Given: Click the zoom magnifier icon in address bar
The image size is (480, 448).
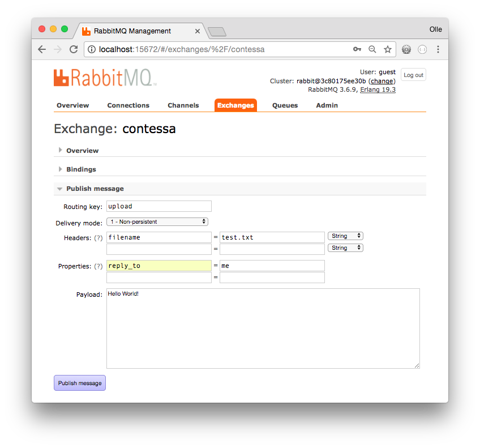Looking at the screenshot, I should point(372,49).
